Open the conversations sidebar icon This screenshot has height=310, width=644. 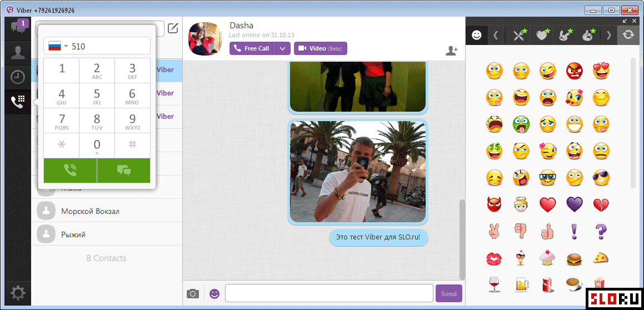[18, 29]
